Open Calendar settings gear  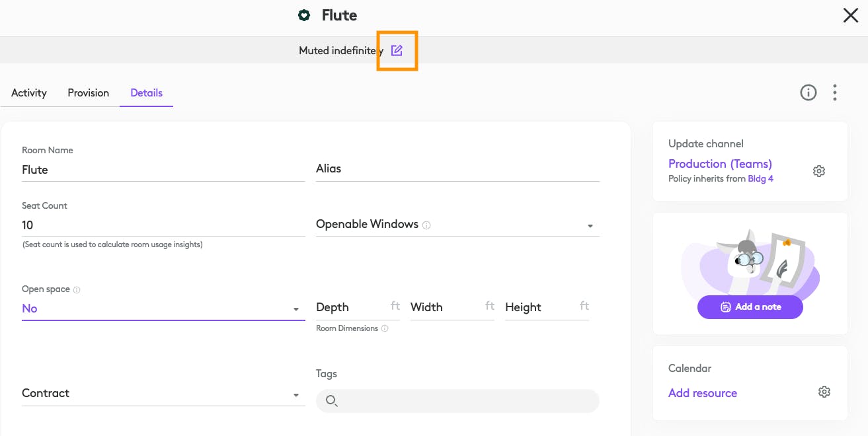tap(824, 392)
